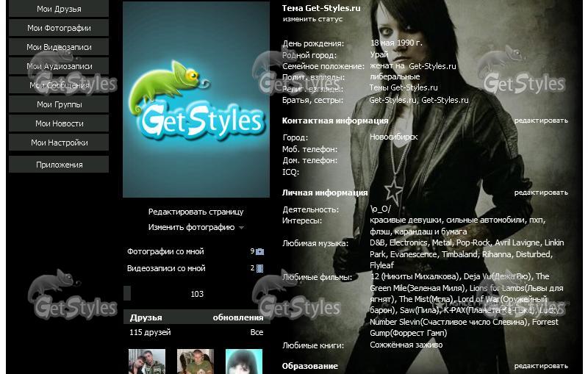Viewport: 588px width, 374px height.
Task: Click редактировать next to Контактная информация
Action: [x=541, y=121]
